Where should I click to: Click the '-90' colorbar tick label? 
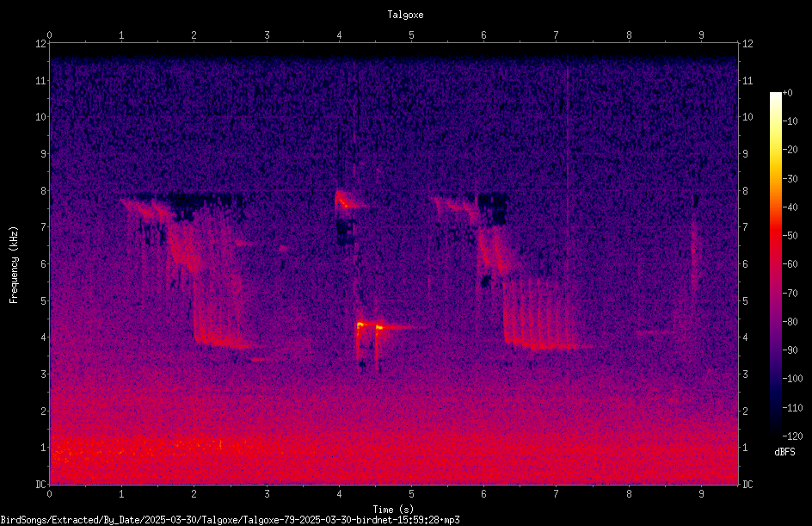click(x=790, y=350)
